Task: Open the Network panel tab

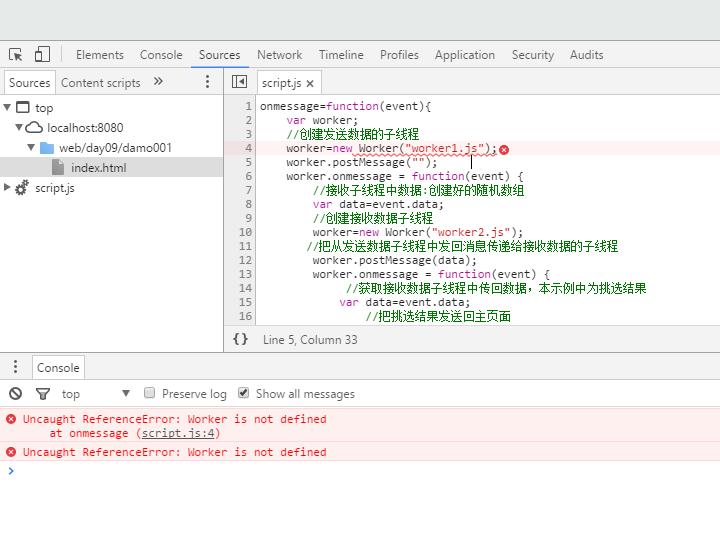Action: tap(280, 55)
